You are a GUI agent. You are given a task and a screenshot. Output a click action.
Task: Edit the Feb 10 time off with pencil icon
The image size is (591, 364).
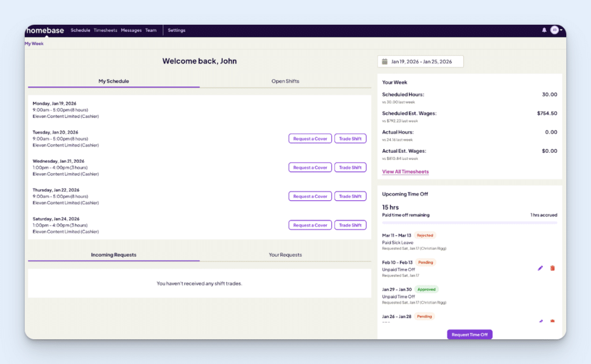[540, 268]
